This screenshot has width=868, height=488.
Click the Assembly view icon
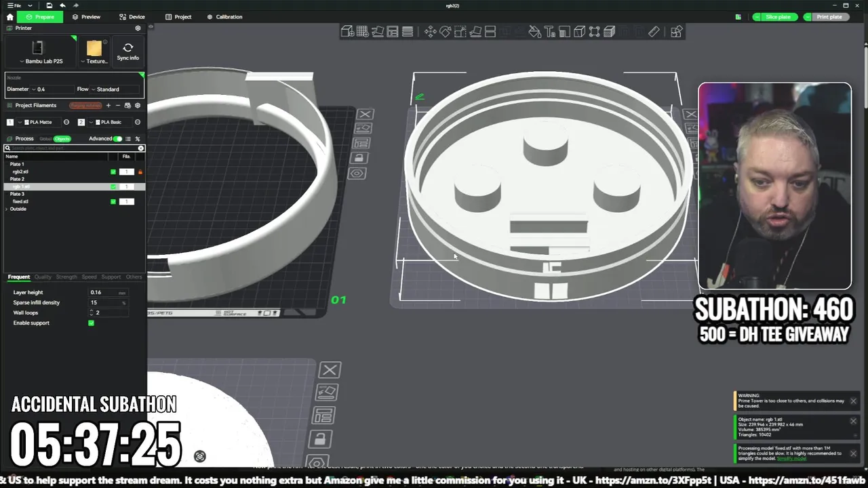tap(676, 31)
